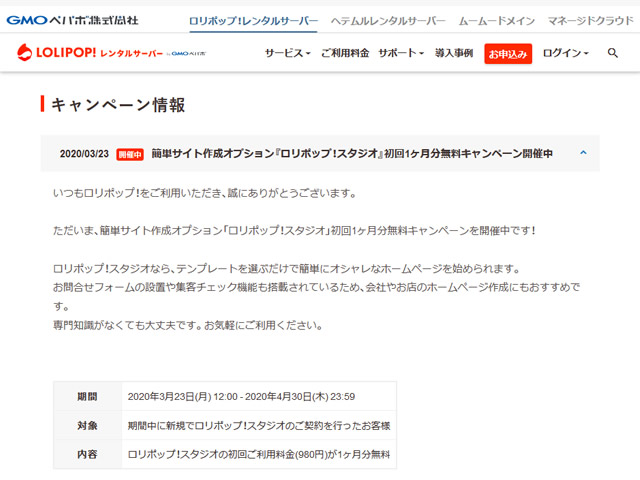Click the キャンペーン情報 page heading
This screenshot has width=640, height=480.
[x=118, y=104]
